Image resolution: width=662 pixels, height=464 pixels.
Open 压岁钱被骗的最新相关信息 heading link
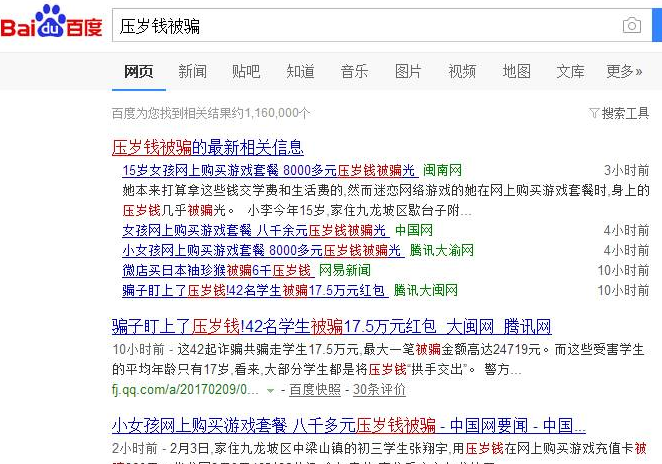click(207, 147)
